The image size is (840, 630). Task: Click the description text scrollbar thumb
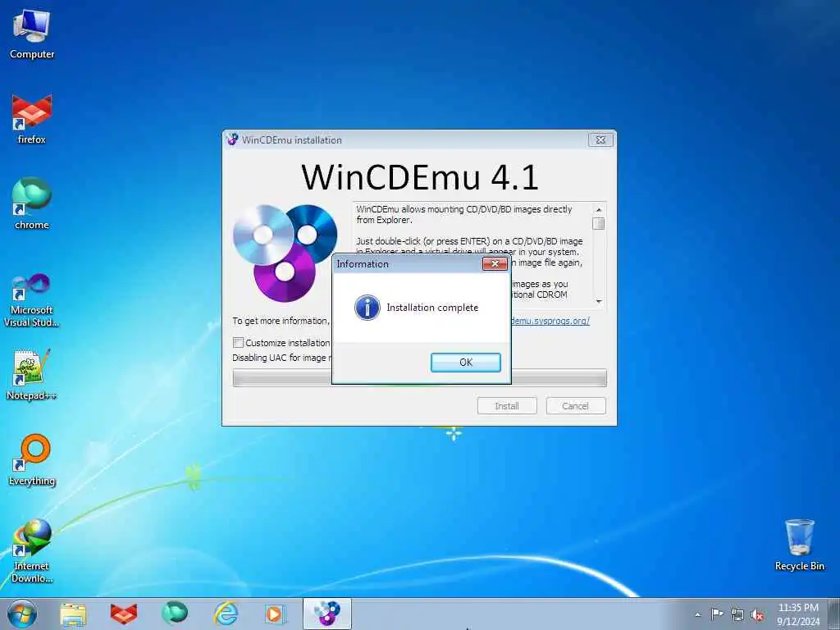pyautogui.click(x=599, y=223)
